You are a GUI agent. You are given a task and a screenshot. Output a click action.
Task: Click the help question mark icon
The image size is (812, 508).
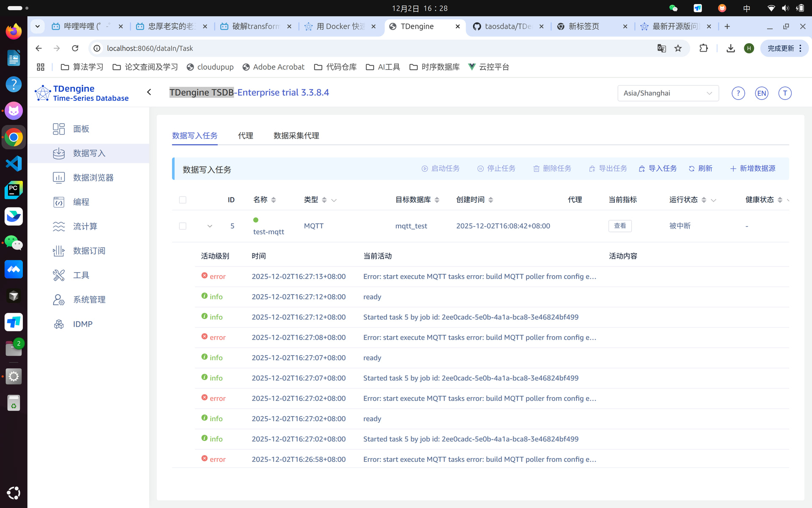click(738, 93)
